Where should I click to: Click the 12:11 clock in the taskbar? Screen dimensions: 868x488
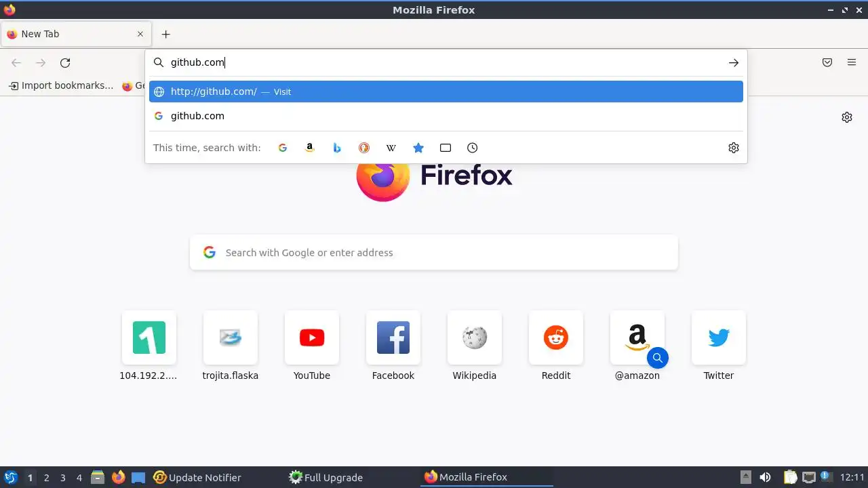coord(852,477)
